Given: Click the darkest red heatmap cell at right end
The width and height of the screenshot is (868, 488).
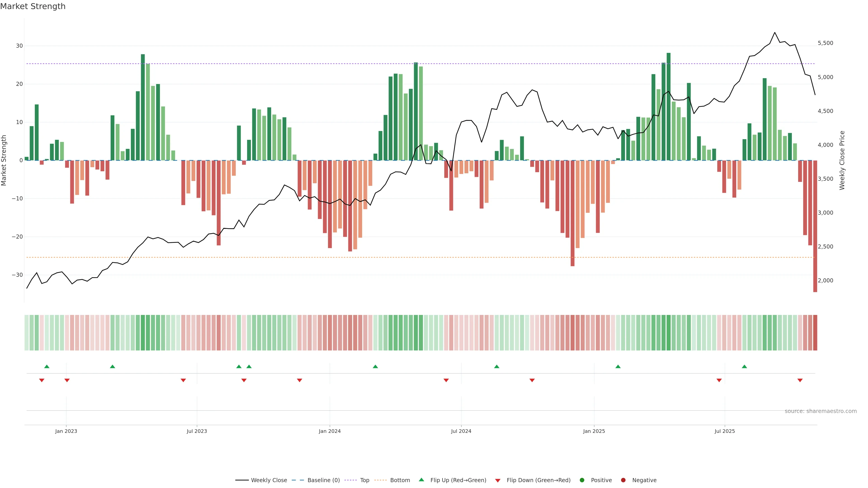Looking at the screenshot, I should click(x=815, y=333).
